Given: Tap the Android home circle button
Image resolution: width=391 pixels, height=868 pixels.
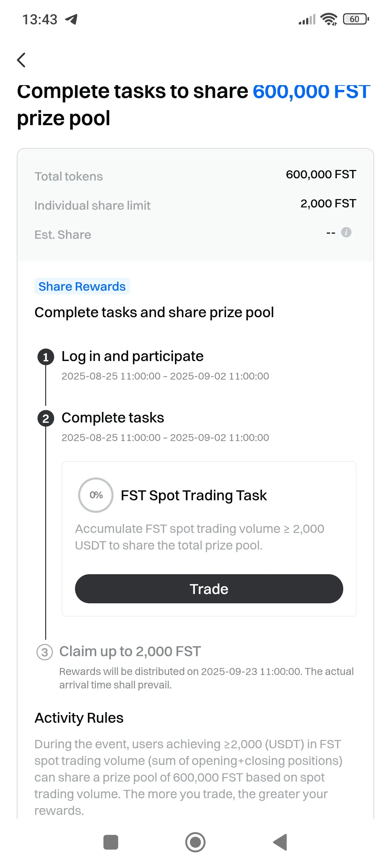Looking at the screenshot, I should (x=195, y=842).
